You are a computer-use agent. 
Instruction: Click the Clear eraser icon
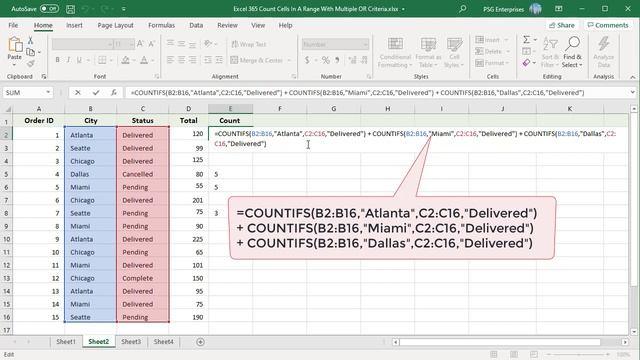(527, 63)
